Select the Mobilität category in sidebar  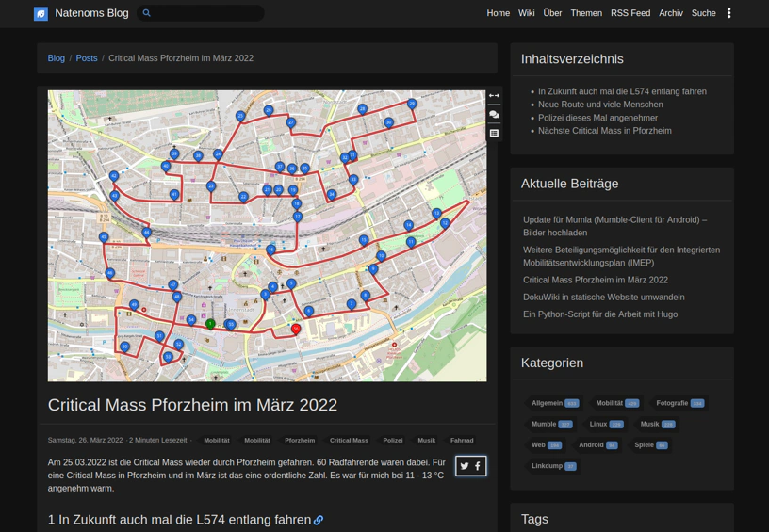(x=616, y=403)
